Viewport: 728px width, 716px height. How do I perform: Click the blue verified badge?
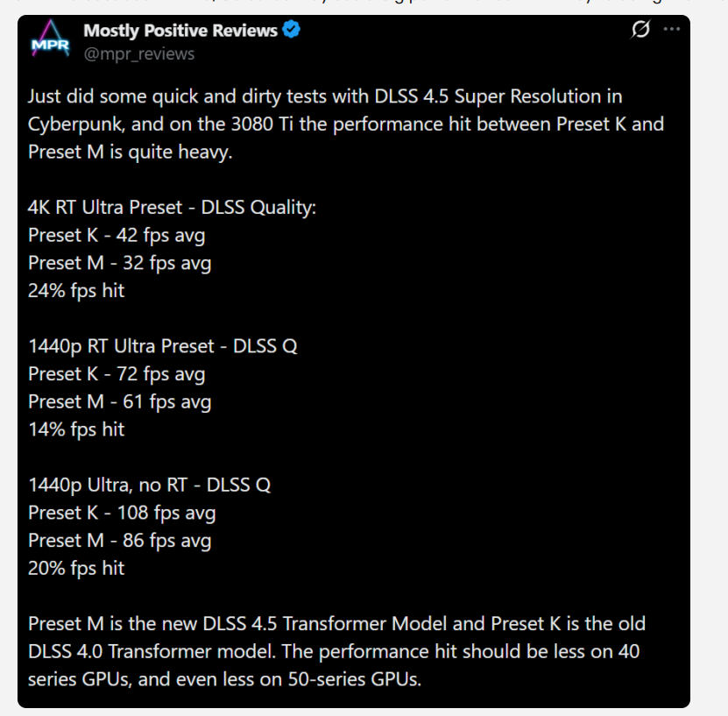(293, 31)
